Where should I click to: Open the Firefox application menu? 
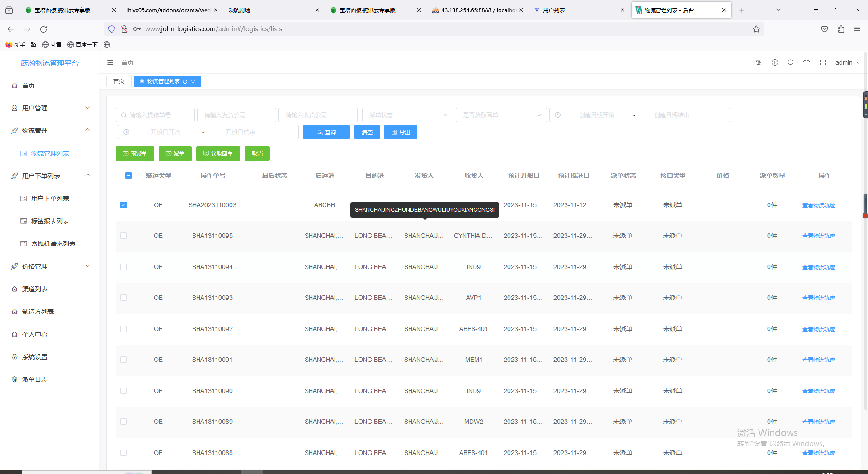(857, 29)
